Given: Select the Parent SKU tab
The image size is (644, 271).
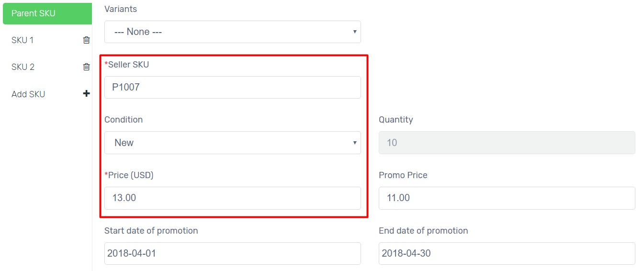Looking at the screenshot, I should pyautogui.click(x=47, y=13).
